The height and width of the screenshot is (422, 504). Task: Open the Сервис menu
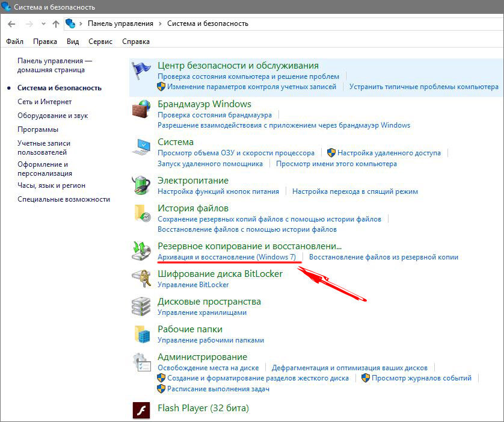coord(100,42)
